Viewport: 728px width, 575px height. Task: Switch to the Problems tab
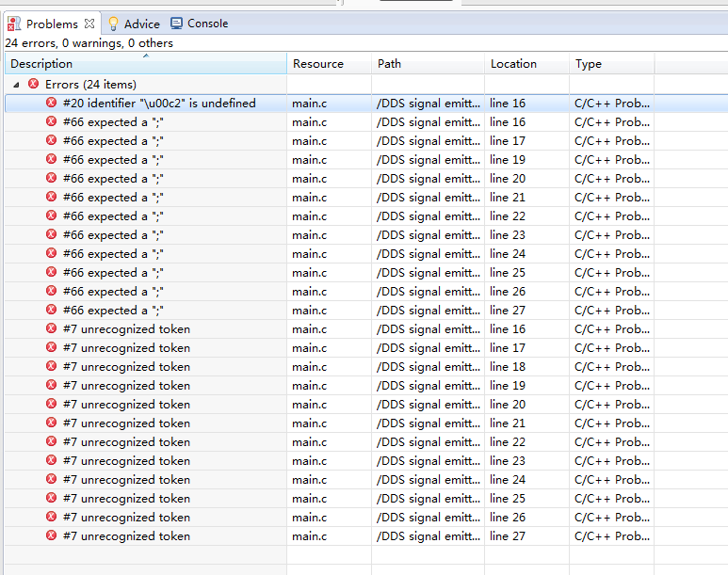tap(52, 24)
